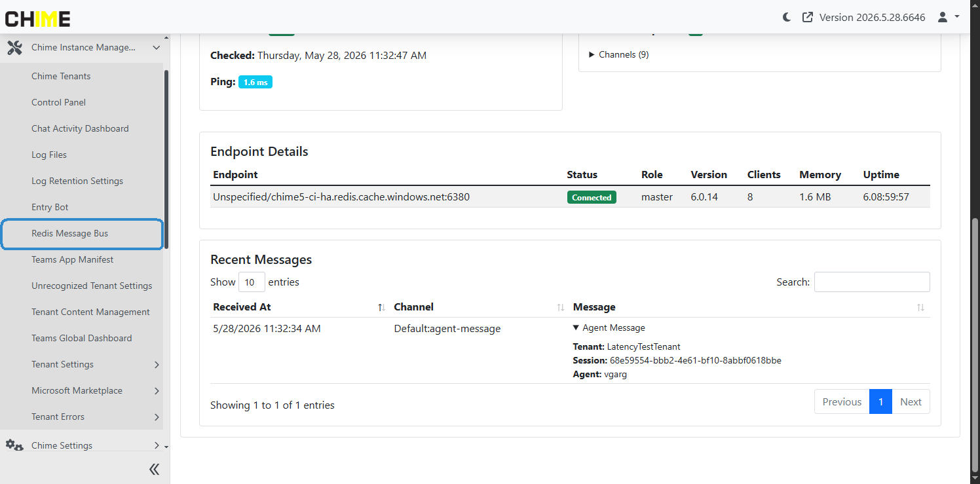Collapse the Chime Instance Management section

point(156,48)
